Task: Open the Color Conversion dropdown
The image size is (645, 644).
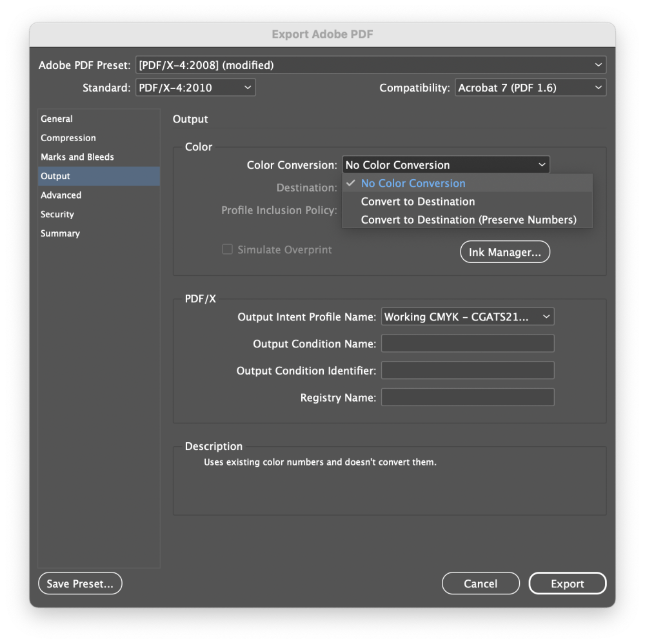Action: pyautogui.click(x=445, y=164)
